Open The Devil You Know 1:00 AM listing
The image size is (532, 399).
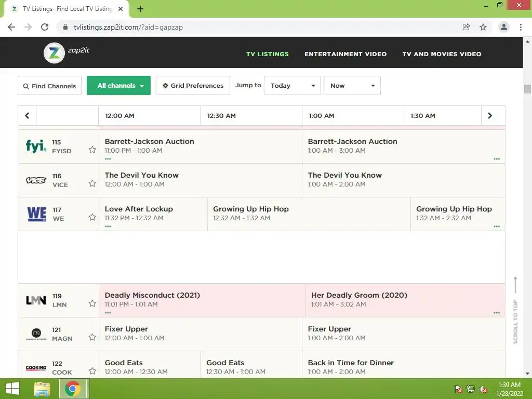[403, 180]
